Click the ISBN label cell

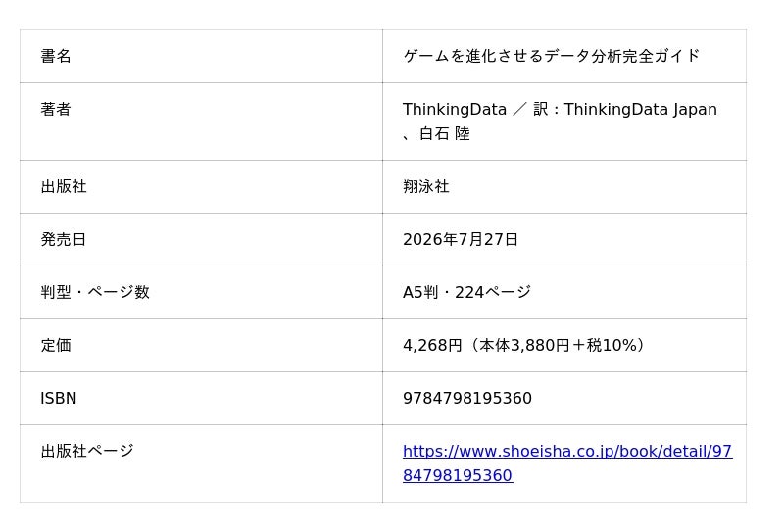click(x=201, y=399)
